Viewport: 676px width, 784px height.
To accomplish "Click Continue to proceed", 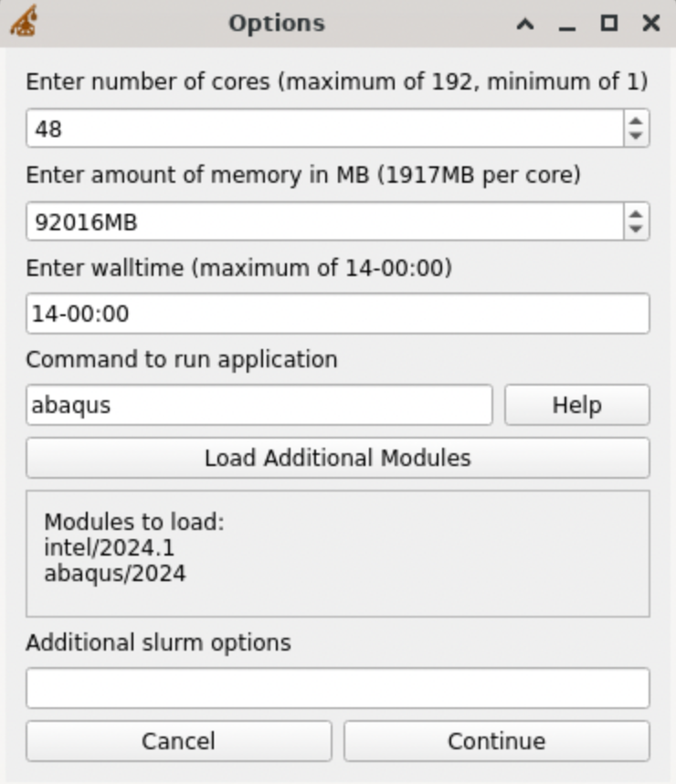I will coord(497,741).
